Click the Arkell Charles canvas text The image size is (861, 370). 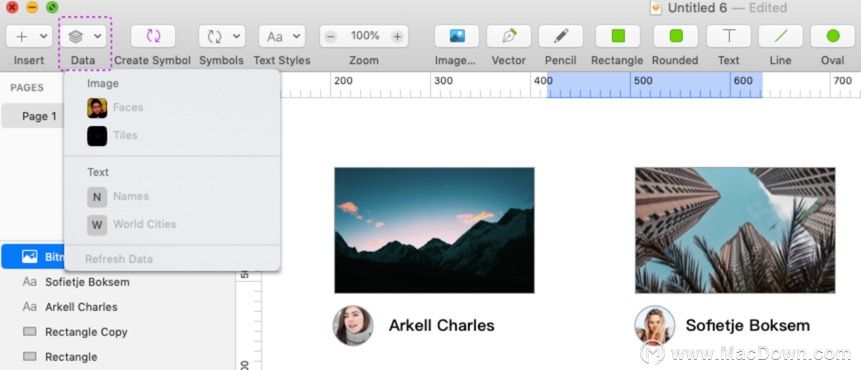point(441,326)
